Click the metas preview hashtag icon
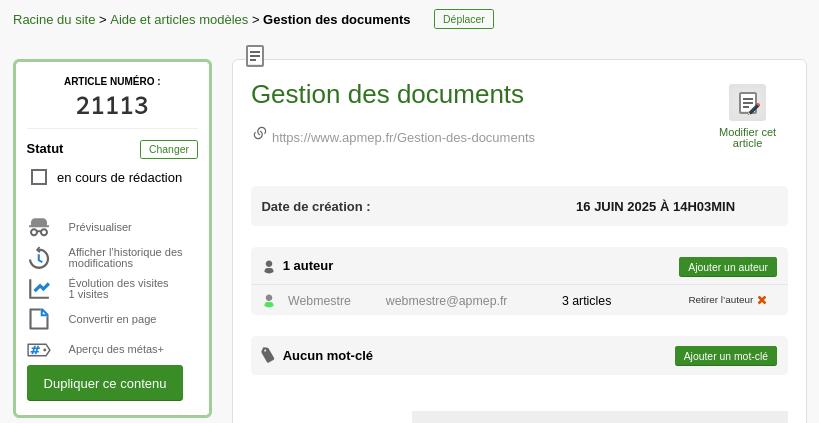The width and height of the screenshot is (819, 423). point(39,350)
